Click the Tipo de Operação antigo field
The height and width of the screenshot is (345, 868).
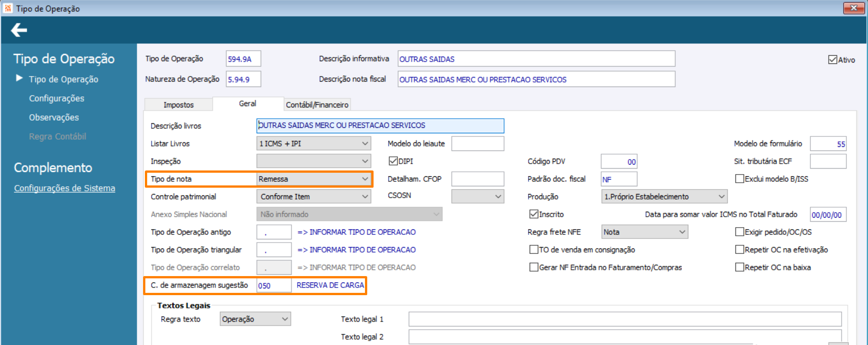[274, 232]
